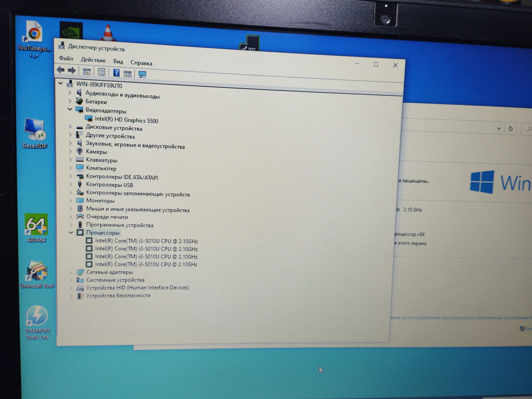This screenshot has width=532, height=399.
Task: Select Очереди печати label
Action: [x=107, y=217]
